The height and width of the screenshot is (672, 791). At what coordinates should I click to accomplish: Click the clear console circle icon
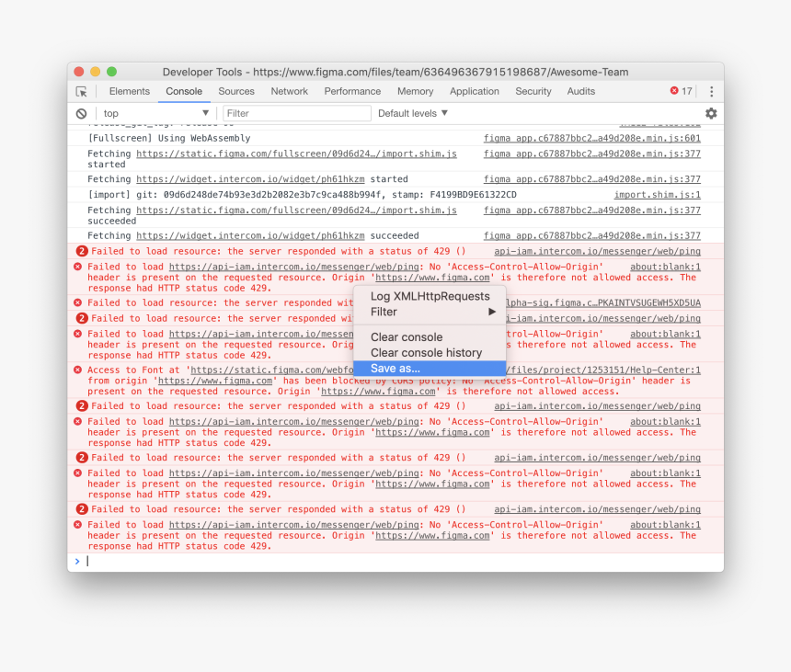point(81,113)
